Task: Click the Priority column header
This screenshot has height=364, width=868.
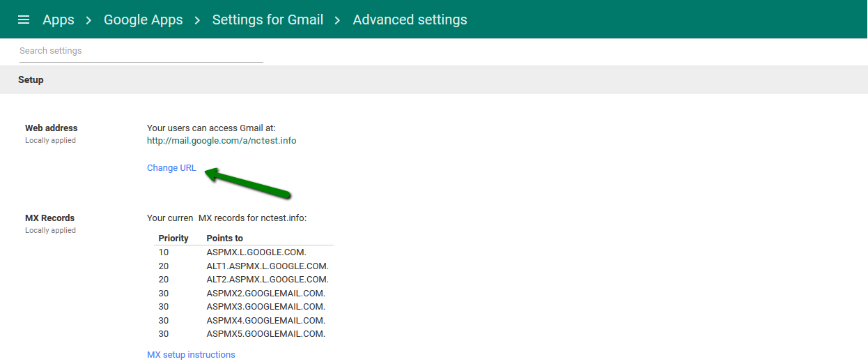Action: 173,238
